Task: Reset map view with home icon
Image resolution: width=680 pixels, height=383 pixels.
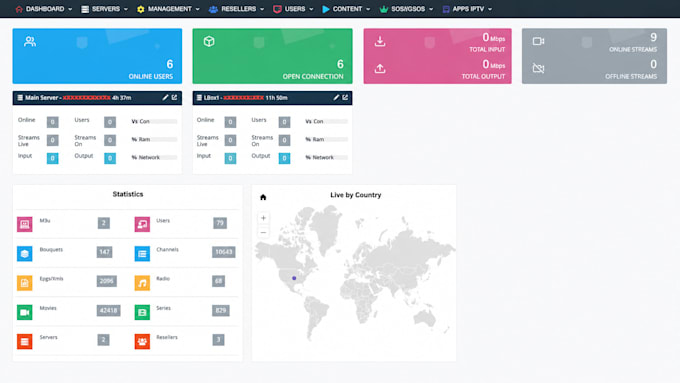Action: pos(263,197)
